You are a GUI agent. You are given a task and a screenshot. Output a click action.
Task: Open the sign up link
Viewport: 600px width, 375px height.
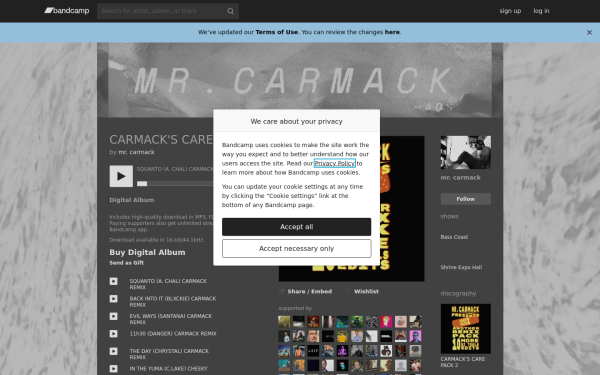(x=510, y=11)
